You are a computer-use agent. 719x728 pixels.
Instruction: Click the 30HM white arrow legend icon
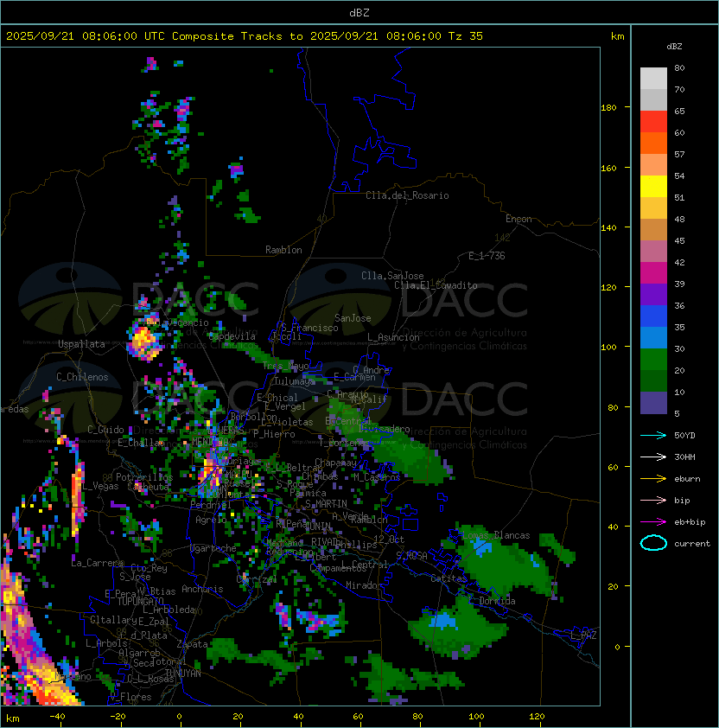point(653,457)
